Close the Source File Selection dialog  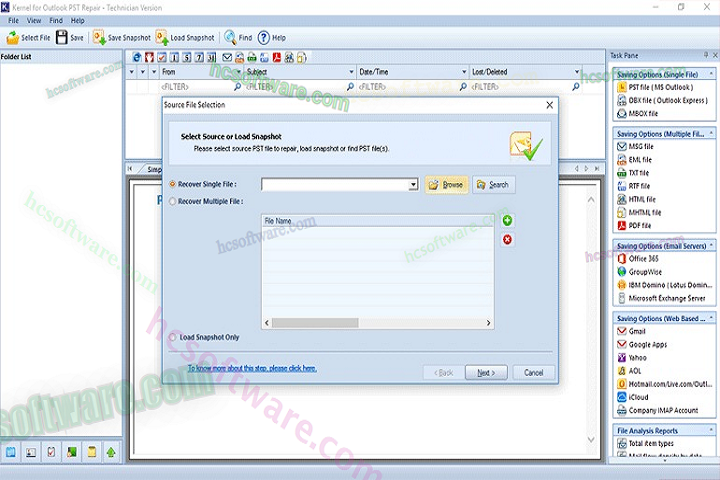tap(549, 105)
